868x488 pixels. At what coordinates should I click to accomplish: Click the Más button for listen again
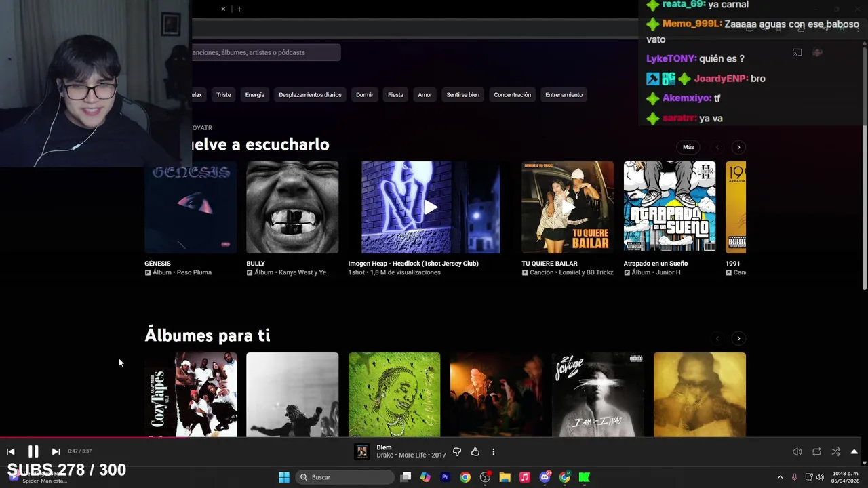pyautogui.click(x=688, y=147)
